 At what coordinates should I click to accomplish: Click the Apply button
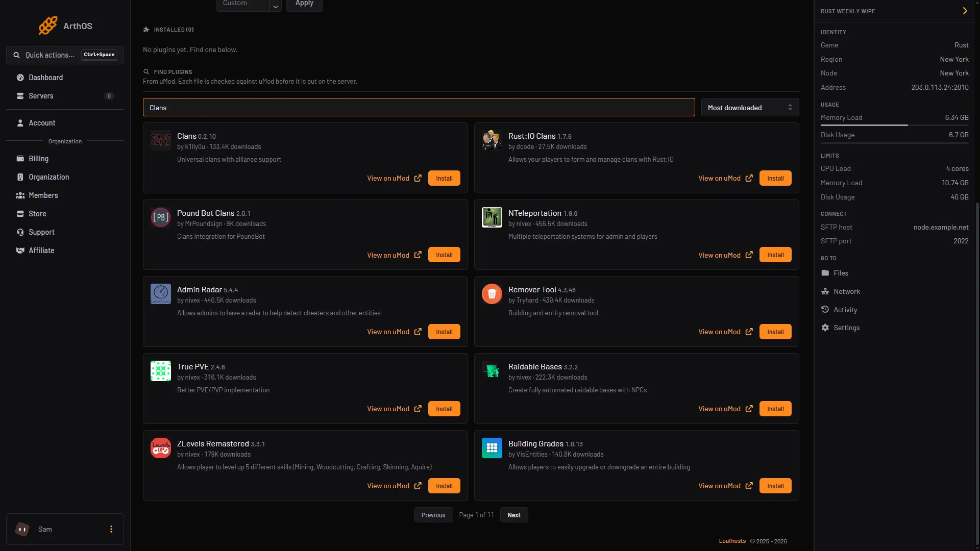click(304, 4)
